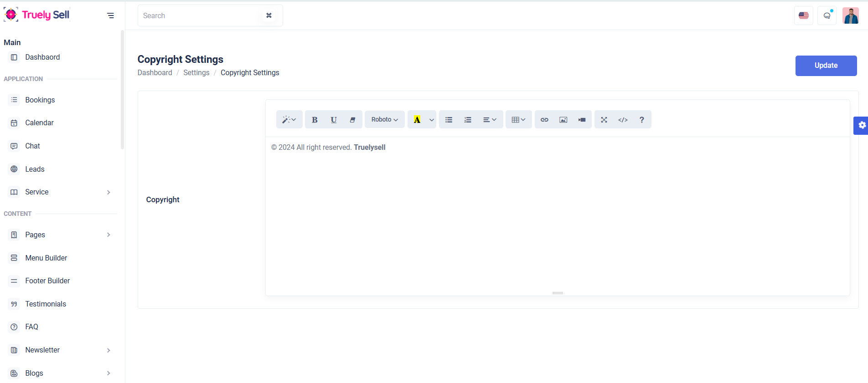
Task: Apply underline formatting in editor
Action: tap(334, 120)
